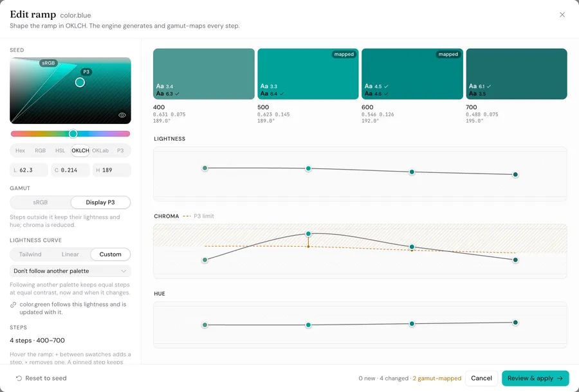Select the 400 color swatch
This screenshot has width=579, height=392.
[204, 74]
